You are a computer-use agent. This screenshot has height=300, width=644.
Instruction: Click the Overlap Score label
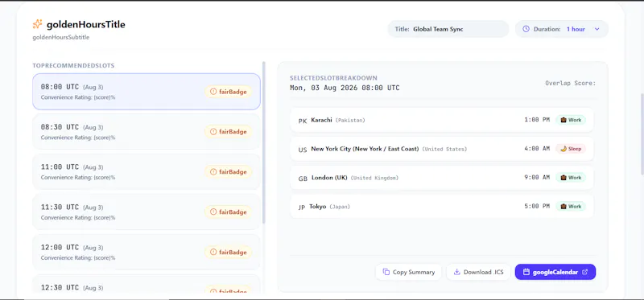(x=570, y=83)
